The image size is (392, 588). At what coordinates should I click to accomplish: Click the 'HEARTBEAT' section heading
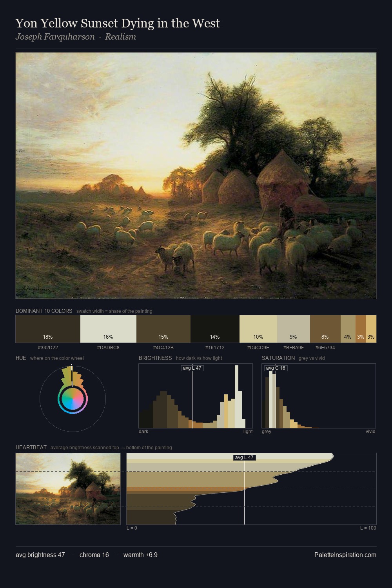31,447
